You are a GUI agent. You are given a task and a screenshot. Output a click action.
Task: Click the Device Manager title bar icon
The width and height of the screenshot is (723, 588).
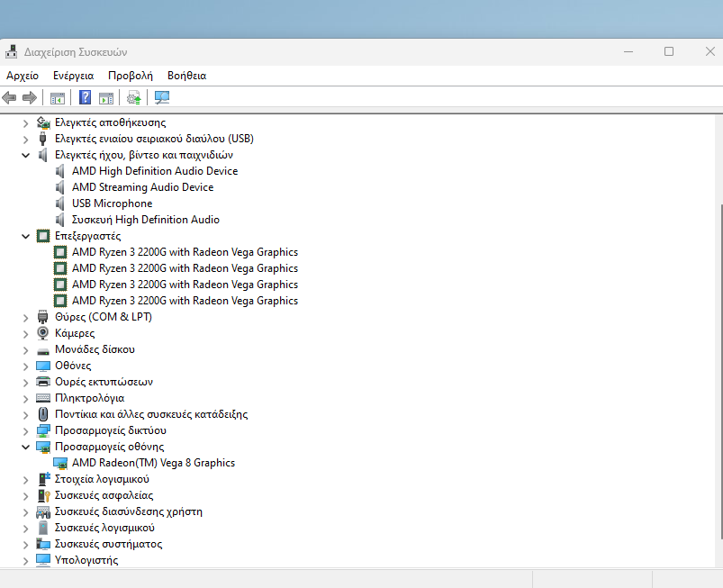(x=12, y=51)
